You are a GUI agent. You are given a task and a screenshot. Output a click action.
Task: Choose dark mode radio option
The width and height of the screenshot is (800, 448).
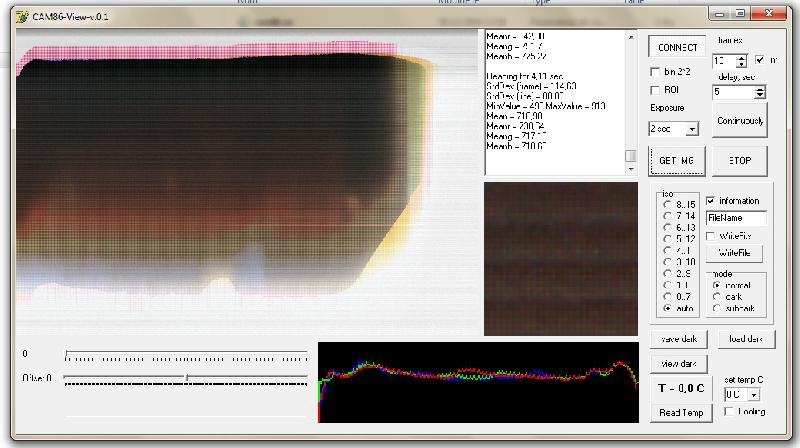coord(717,296)
